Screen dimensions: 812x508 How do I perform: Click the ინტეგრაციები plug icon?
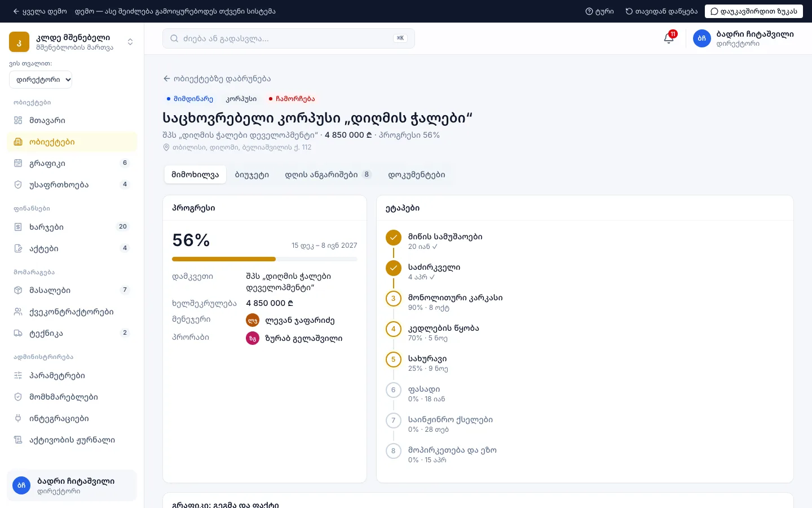point(18,418)
